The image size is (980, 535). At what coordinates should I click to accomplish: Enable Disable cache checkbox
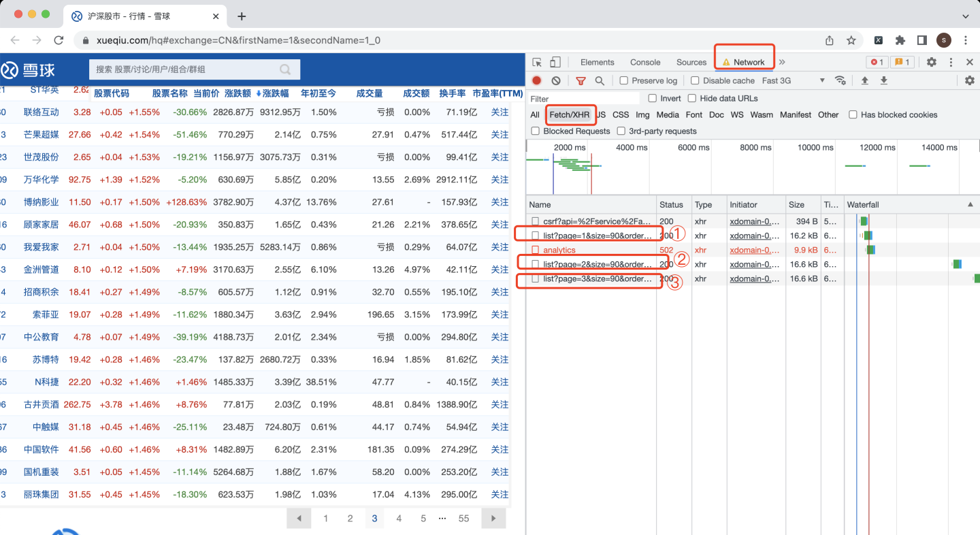click(695, 80)
